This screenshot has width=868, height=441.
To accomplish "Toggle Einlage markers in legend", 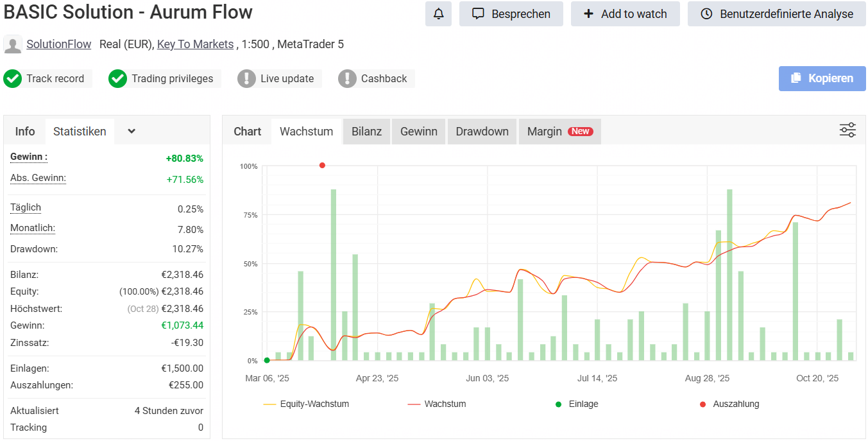I will [577, 404].
